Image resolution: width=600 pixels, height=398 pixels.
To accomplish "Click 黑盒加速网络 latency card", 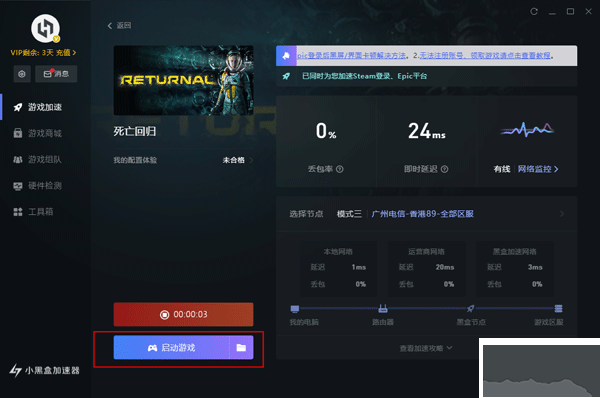I will (x=515, y=269).
